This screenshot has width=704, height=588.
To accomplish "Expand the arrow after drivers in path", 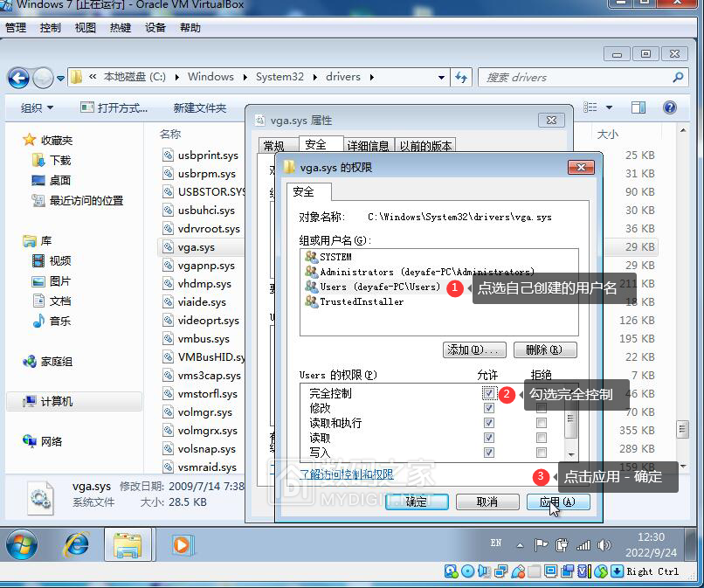I will [x=372, y=77].
